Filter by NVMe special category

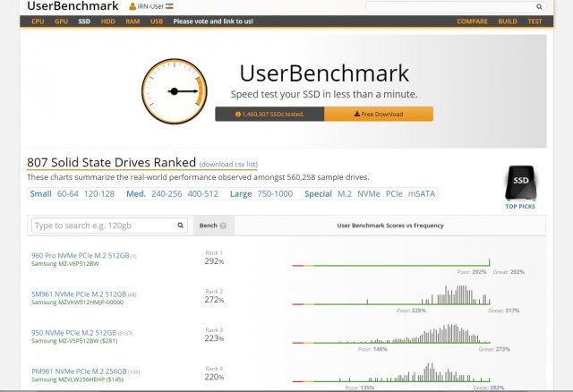pyautogui.click(x=369, y=193)
